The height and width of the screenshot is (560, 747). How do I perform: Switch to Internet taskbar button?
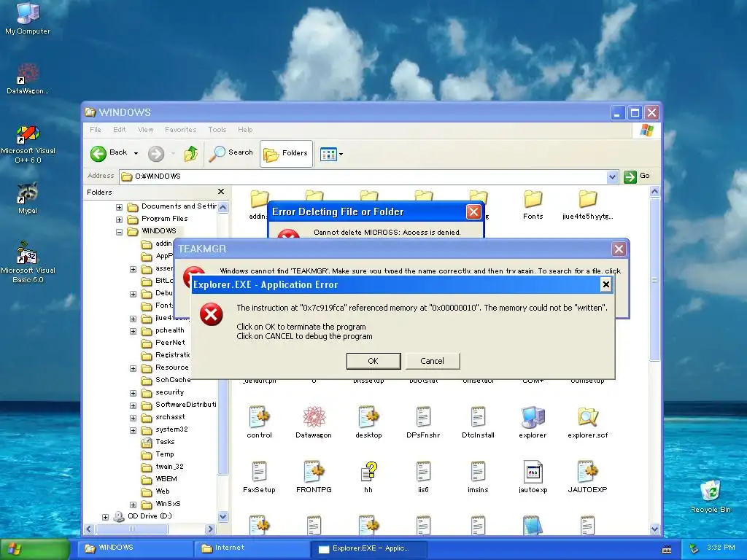point(251,548)
